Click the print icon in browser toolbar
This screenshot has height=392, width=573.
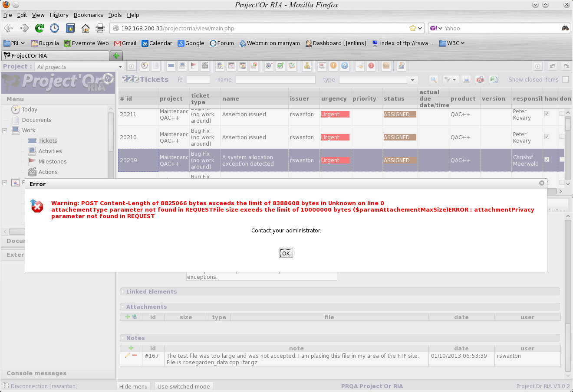coord(100,29)
